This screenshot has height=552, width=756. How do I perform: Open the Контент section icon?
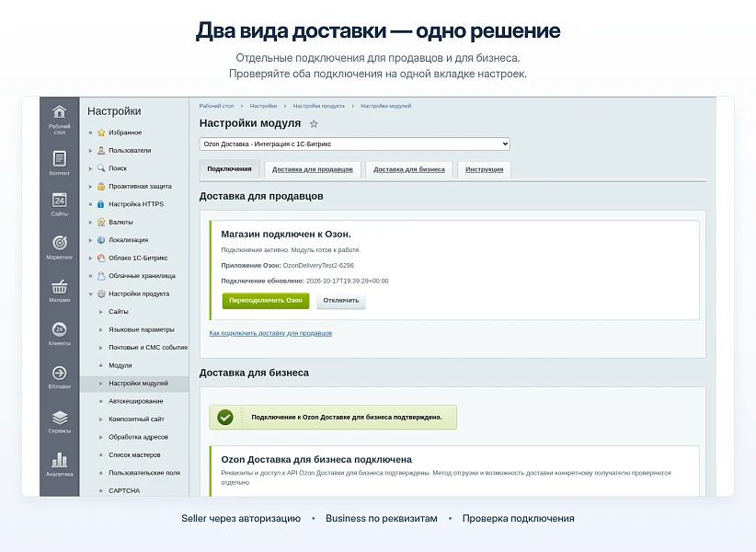(x=59, y=158)
